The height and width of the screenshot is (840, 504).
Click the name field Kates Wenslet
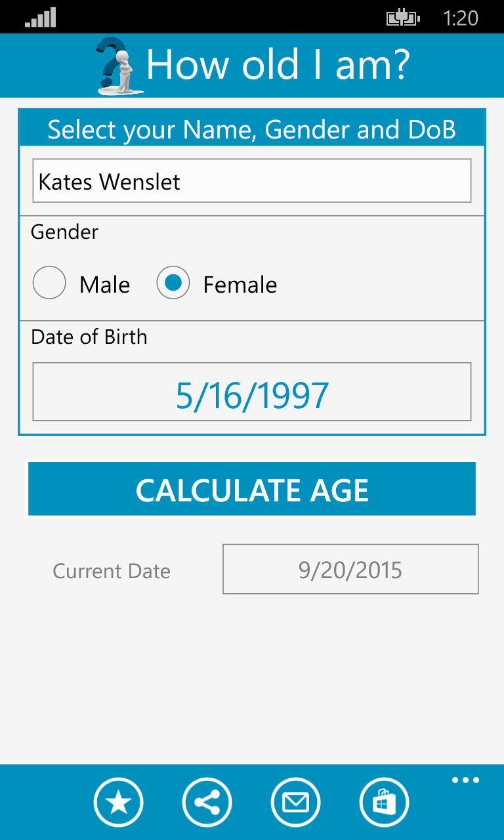tap(252, 180)
